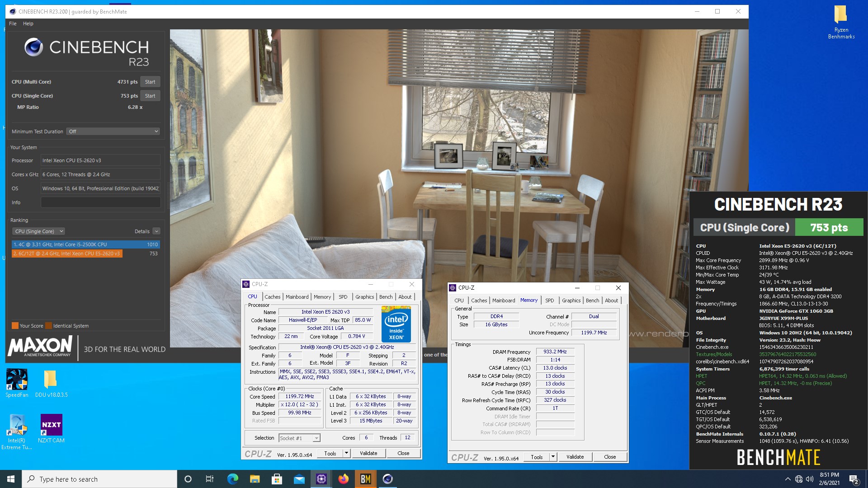The height and width of the screenshot is (488, 868).
Task: Switch to Cinebench taskbar icon
Action: [x=387, y=479]
